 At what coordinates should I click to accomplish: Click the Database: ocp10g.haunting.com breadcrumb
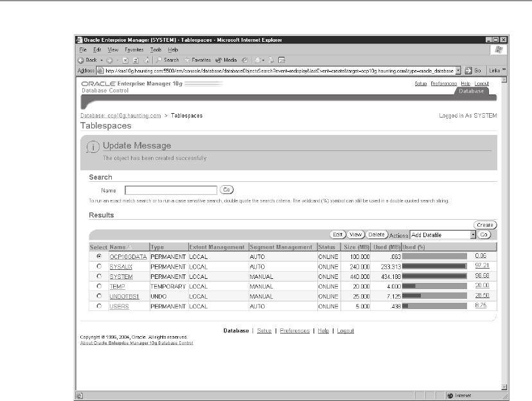point(120,116)
